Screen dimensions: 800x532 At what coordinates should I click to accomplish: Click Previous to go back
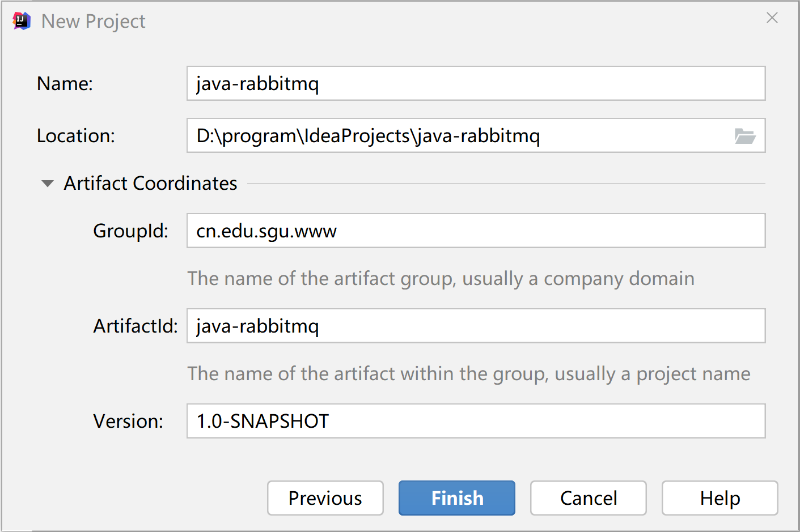325,498
